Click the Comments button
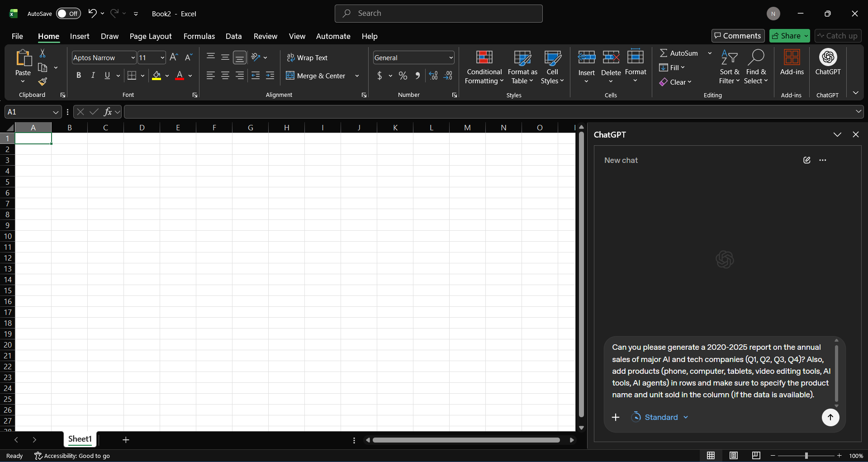The width and height of the screenshot is (868, 462). coord(737,36)
